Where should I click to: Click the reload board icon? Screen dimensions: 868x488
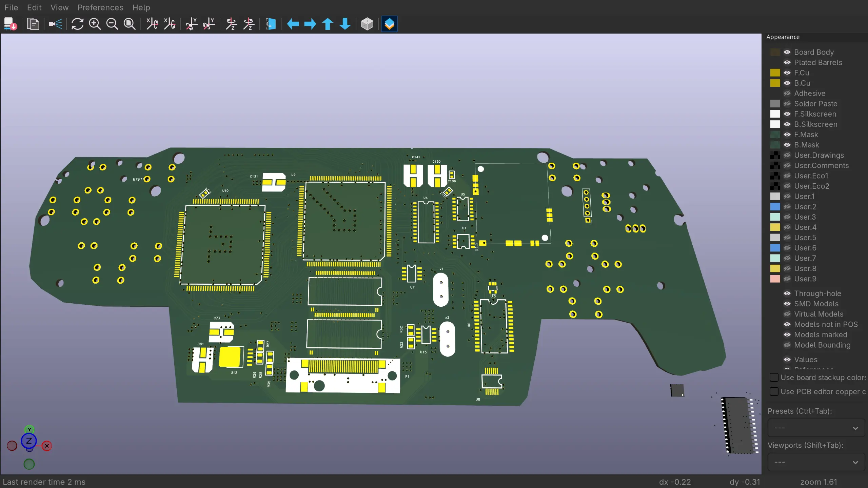tap(77, 24)
